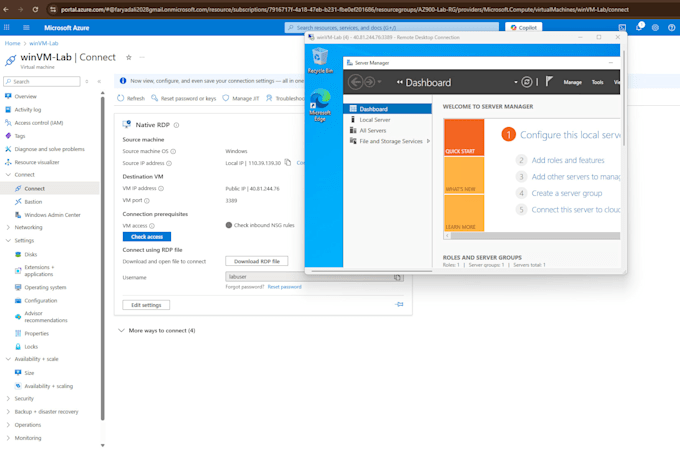Collapse the sidebar menu with chevrons
The image size is (680, 451).
pos(99,82)
